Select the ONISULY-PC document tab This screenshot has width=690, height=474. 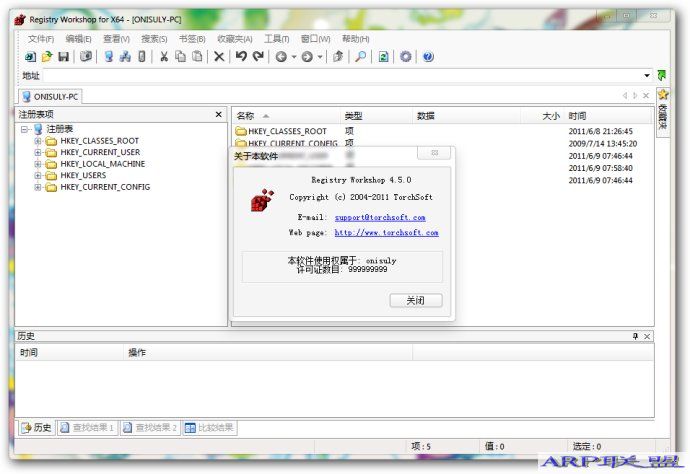(x=50, y=96)
